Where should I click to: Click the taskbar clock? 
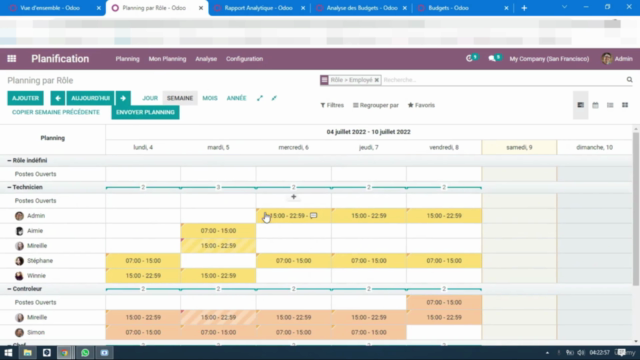pyautogui.click(x=599, y=353)
